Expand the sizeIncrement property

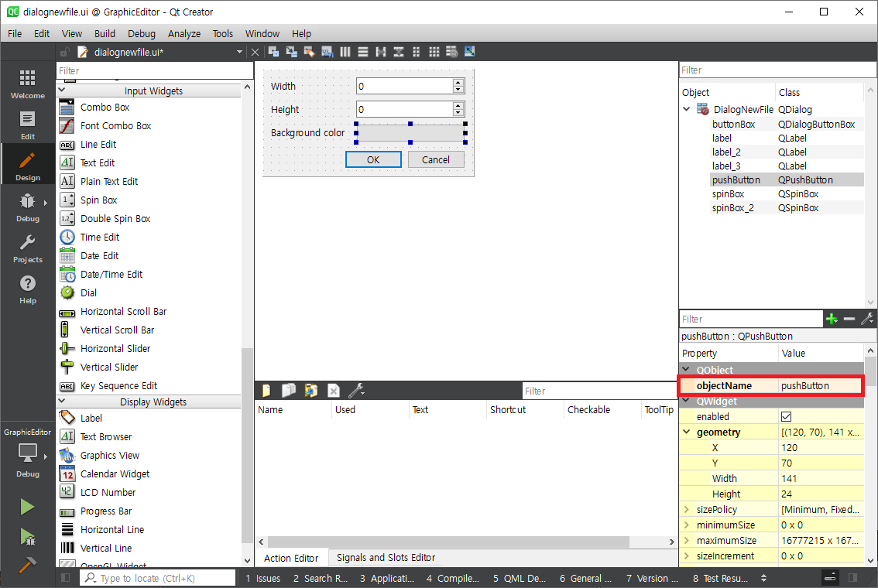[687, 556]
